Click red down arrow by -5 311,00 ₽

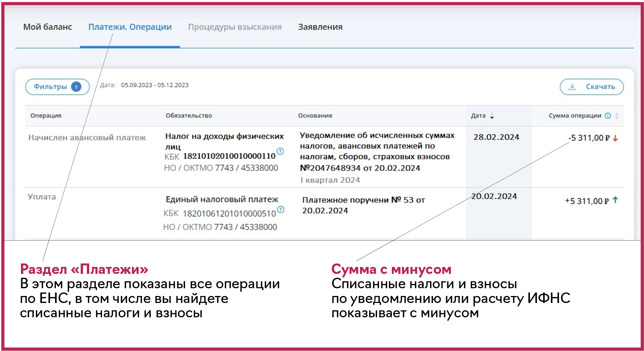coord(615,138)
